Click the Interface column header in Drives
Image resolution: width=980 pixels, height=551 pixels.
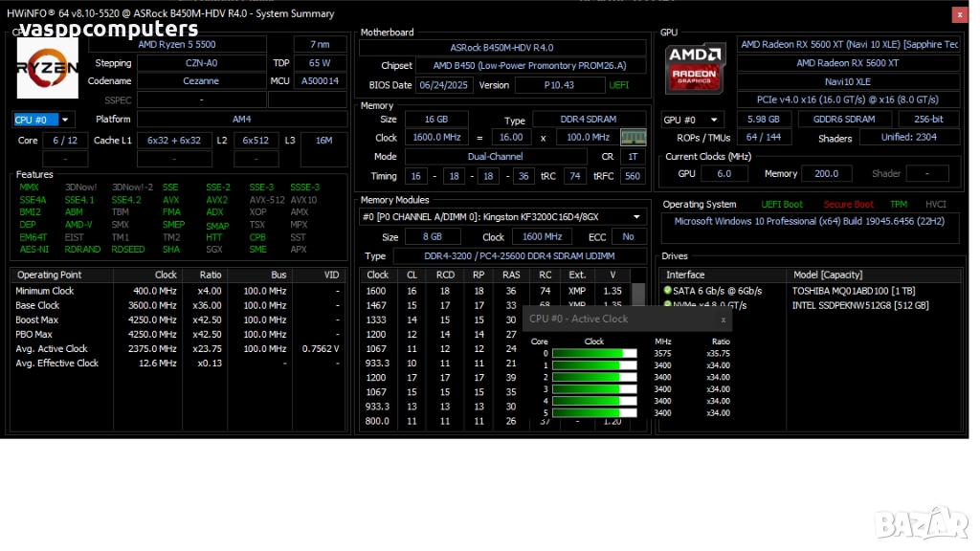[x=685, y=275]
